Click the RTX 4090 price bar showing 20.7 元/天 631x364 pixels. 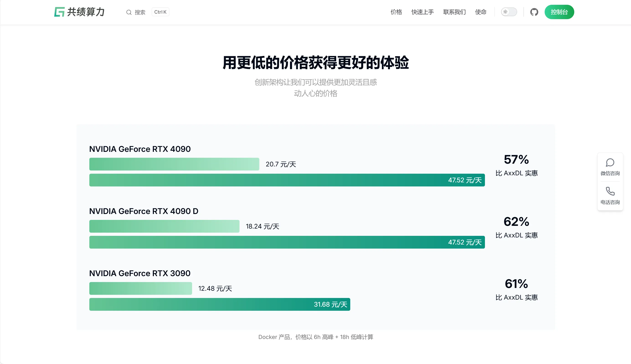pos(174,164)
